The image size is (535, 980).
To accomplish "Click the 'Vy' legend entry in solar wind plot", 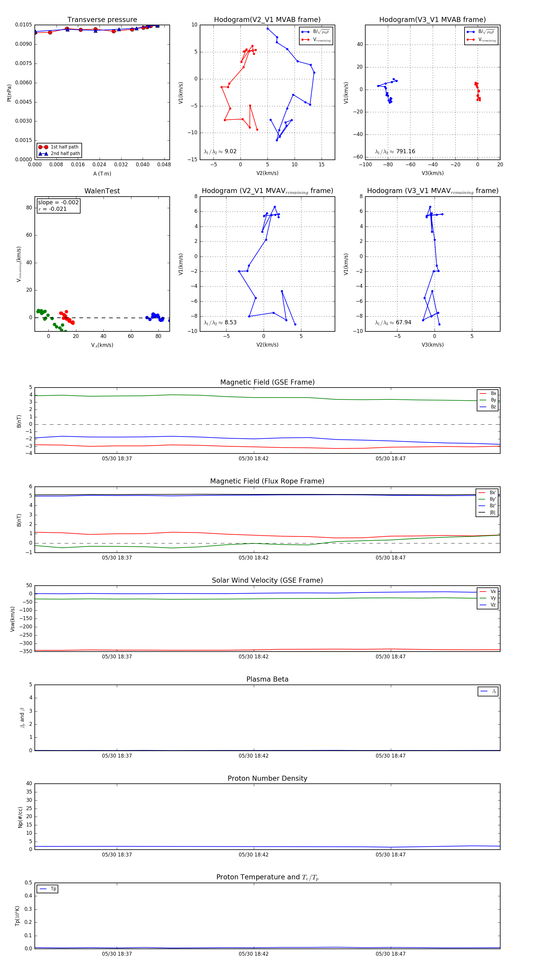I will [x=488, y=598].
